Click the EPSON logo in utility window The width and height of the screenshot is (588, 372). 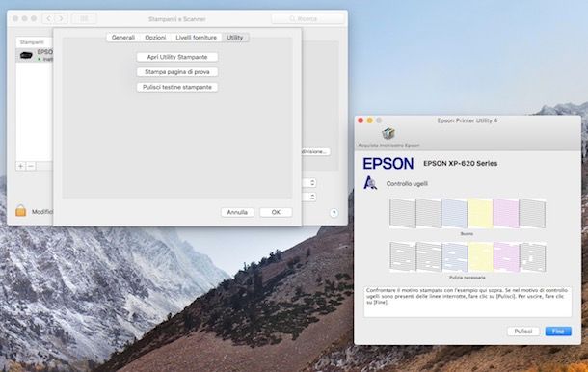click(x=388, y=164)
